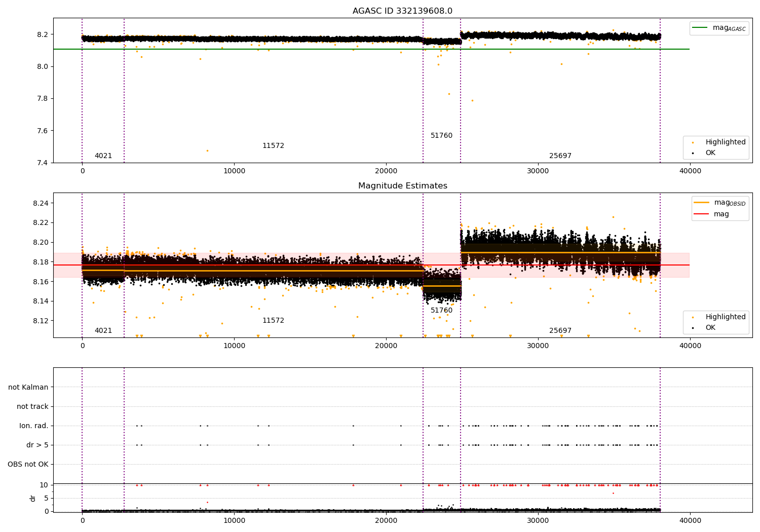Click the 8.24 y-tick in Magnitude Estimates

tap(41, 203)
